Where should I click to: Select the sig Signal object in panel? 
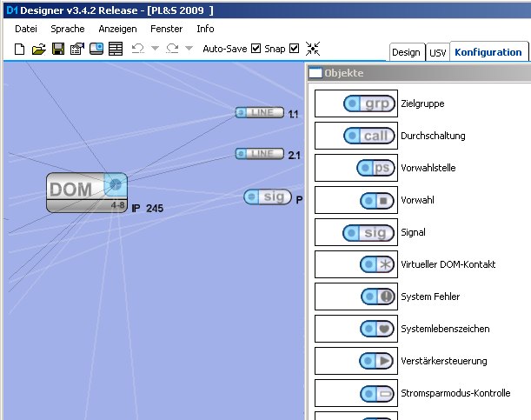tap(368, 233)
